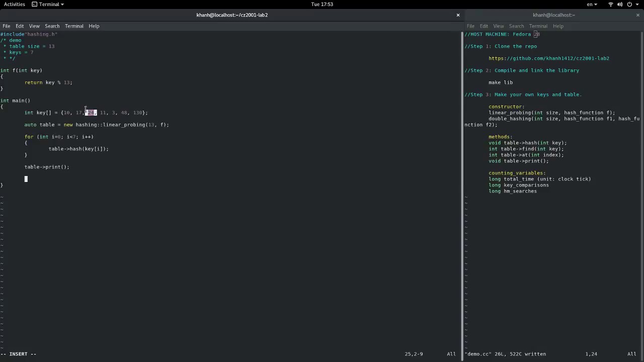Click 'linear_probing(int size, hash_function f);' line
The image size is (644, 362).
click(x=552, y=113)
